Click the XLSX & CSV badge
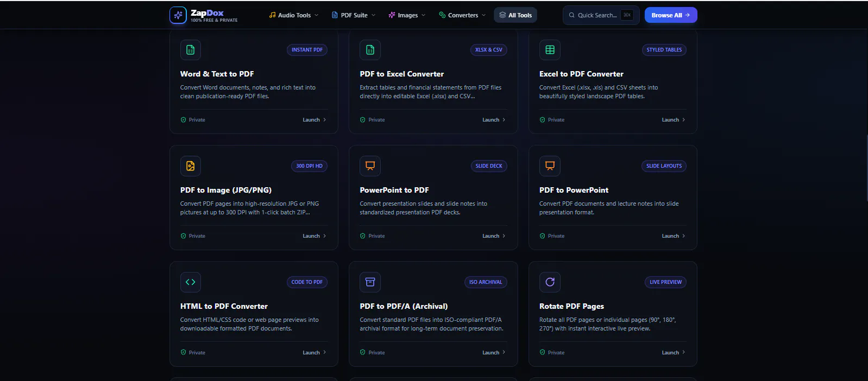Screen dimensions: 868x381 488,50
